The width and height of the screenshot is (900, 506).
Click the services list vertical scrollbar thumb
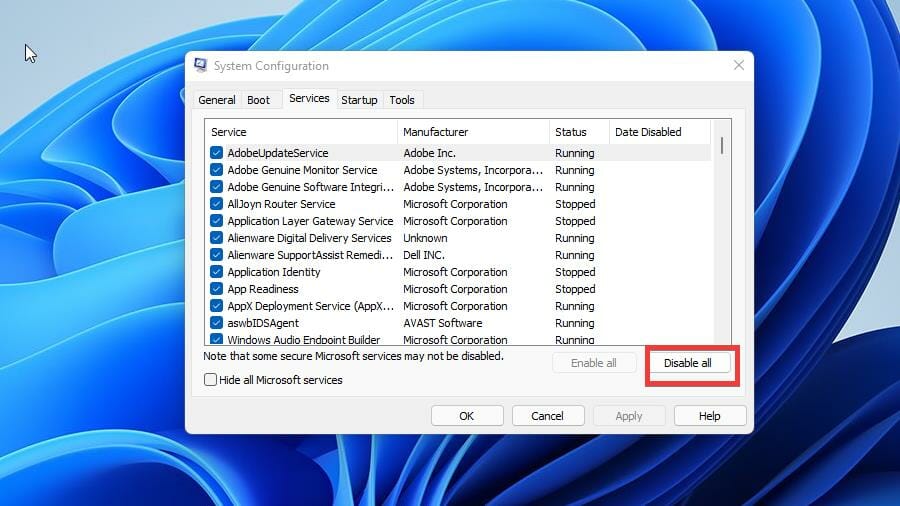pyautogui.click(x=721, y=146)
